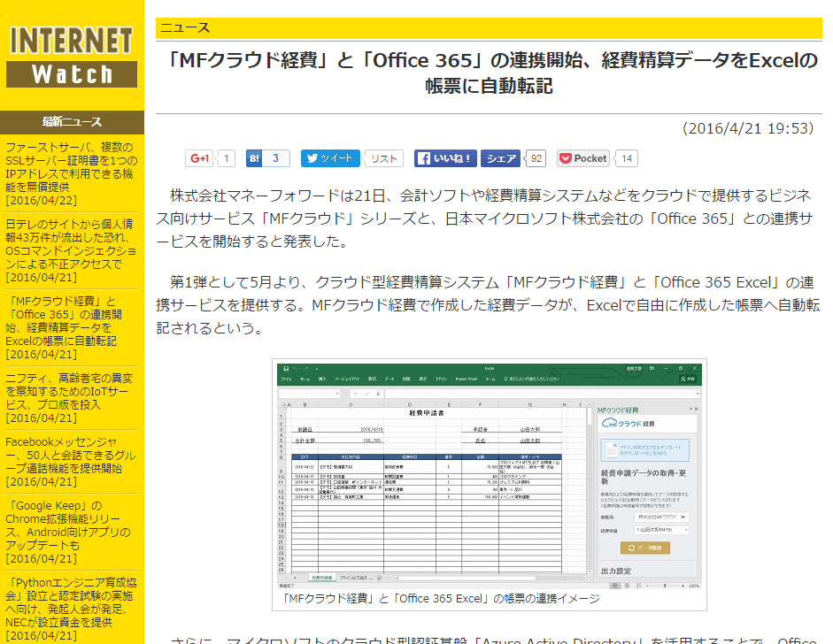Open Pythonエンジニア育成協会 news link
Screen dimensions: 833x644
[x=71, y=602]
